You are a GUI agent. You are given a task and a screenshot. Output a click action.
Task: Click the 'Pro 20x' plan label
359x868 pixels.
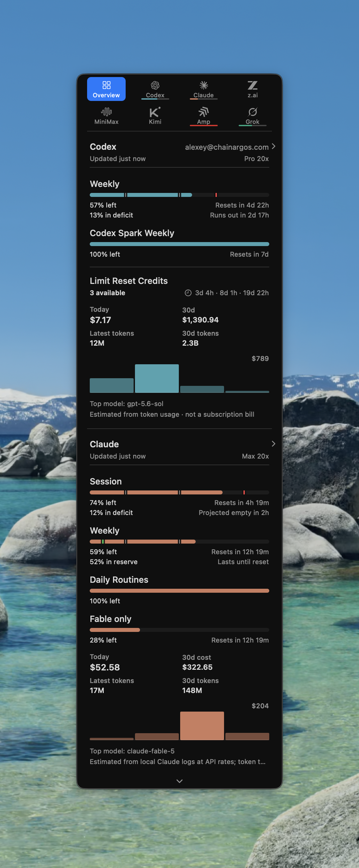(x=256, y=159)
